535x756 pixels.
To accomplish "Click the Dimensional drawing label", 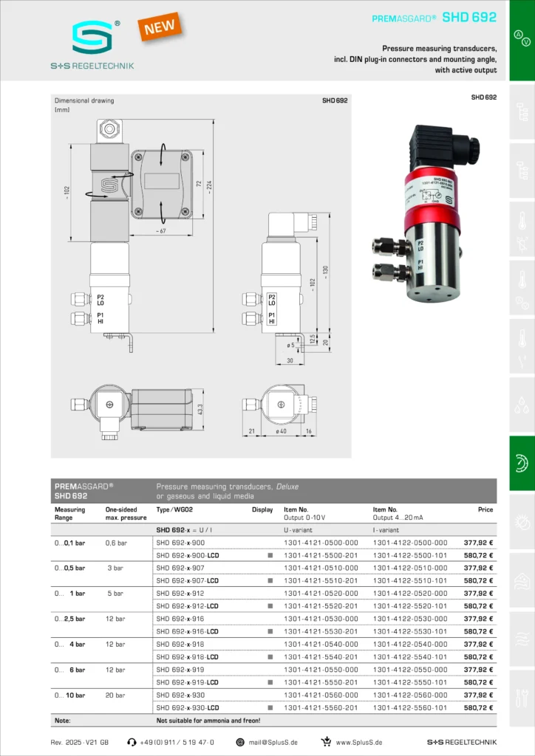I will pos(84,100).
